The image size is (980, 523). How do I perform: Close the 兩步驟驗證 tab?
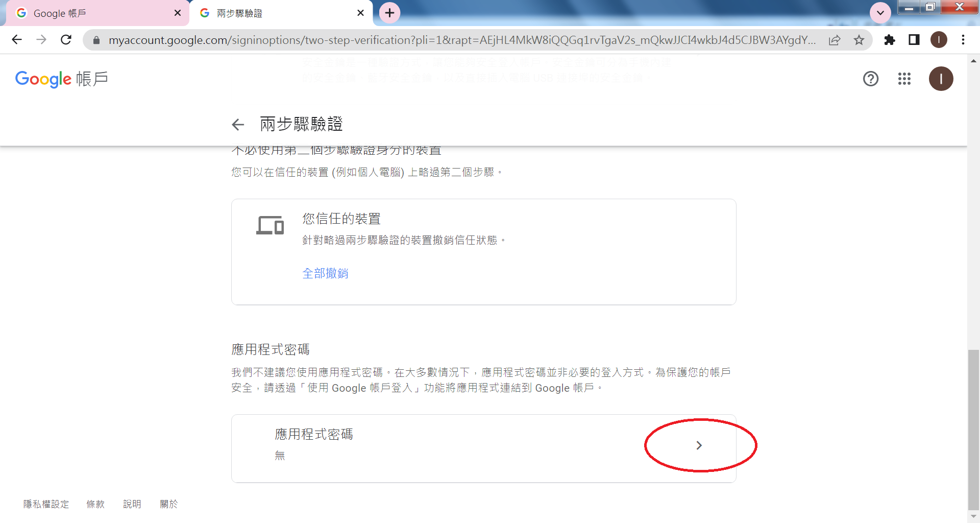[360, 13]
